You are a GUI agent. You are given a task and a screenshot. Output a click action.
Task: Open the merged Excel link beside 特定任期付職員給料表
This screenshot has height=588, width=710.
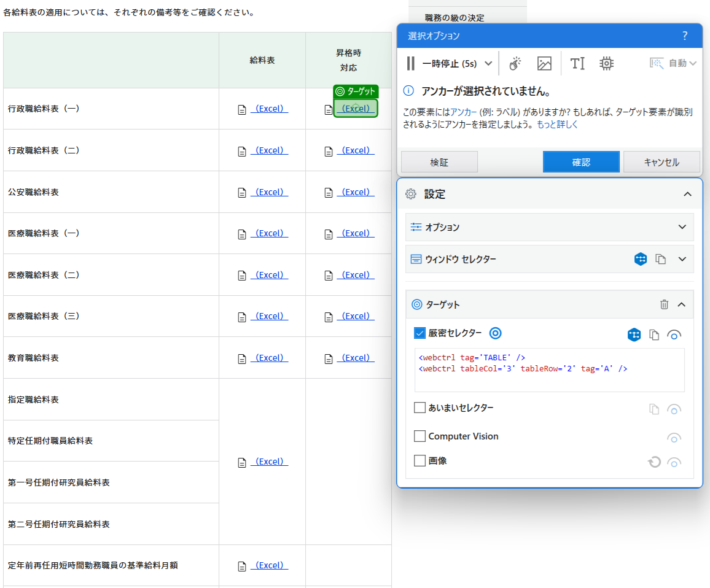[x=270, y=462]
